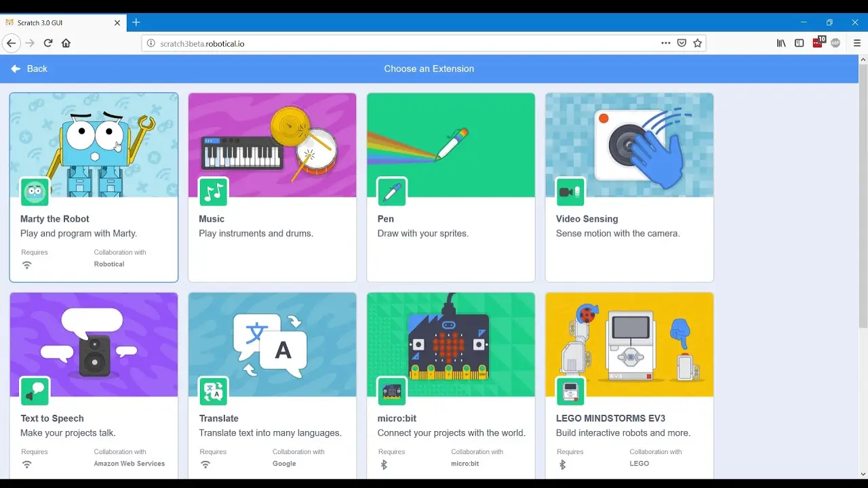Click the Music extension note icon
This screenshot has width=868, height=488.
point(213,192)
